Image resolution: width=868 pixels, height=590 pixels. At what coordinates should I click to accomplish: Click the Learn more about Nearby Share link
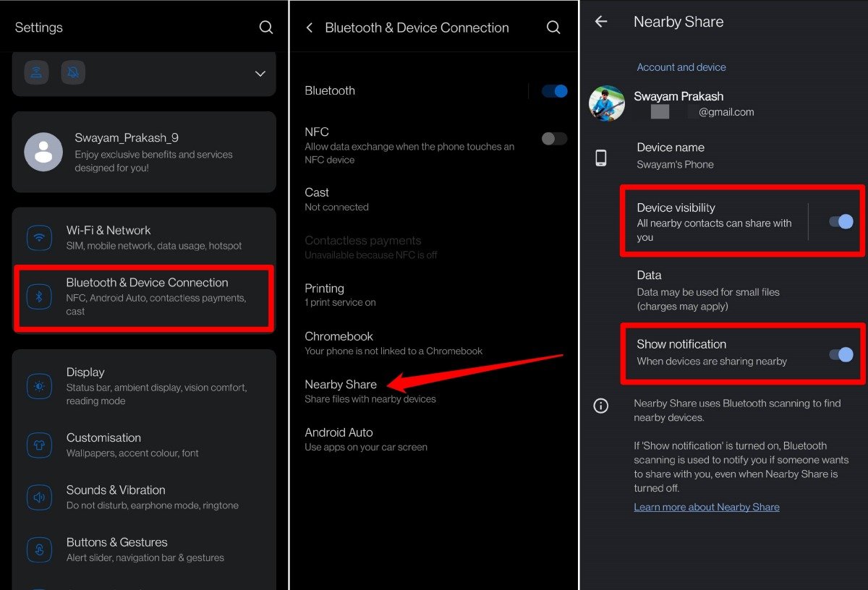pyautogui.click(x=707, y=507)
